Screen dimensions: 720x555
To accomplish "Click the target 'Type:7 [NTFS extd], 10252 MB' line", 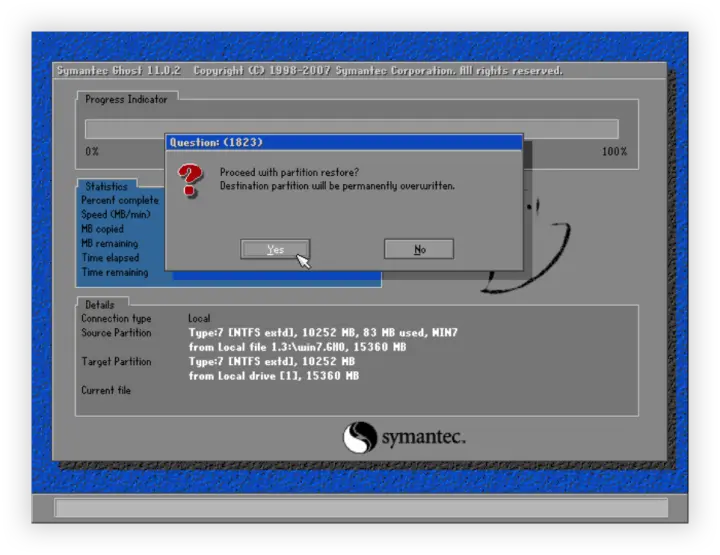I will (x=272, y=361).
